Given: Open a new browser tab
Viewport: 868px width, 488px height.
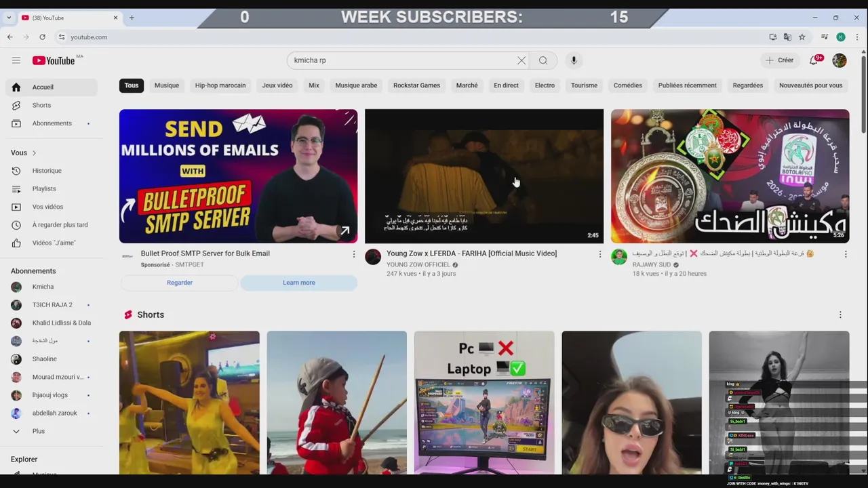Looking at the screenshot, I should tap(132, 18).
